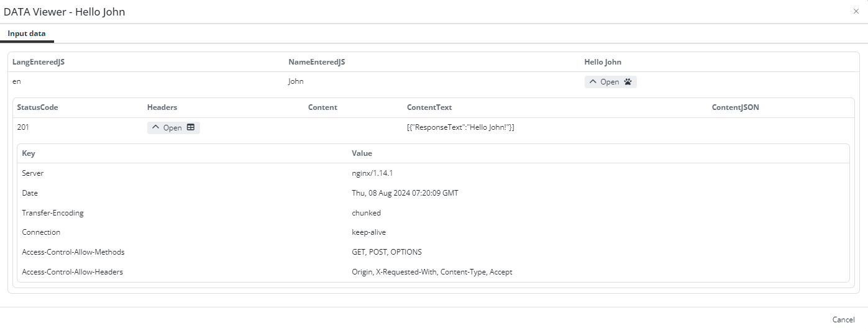Select the 201 status code cell
The width and height of the screenshot is (868, 331).
(23, 127)
